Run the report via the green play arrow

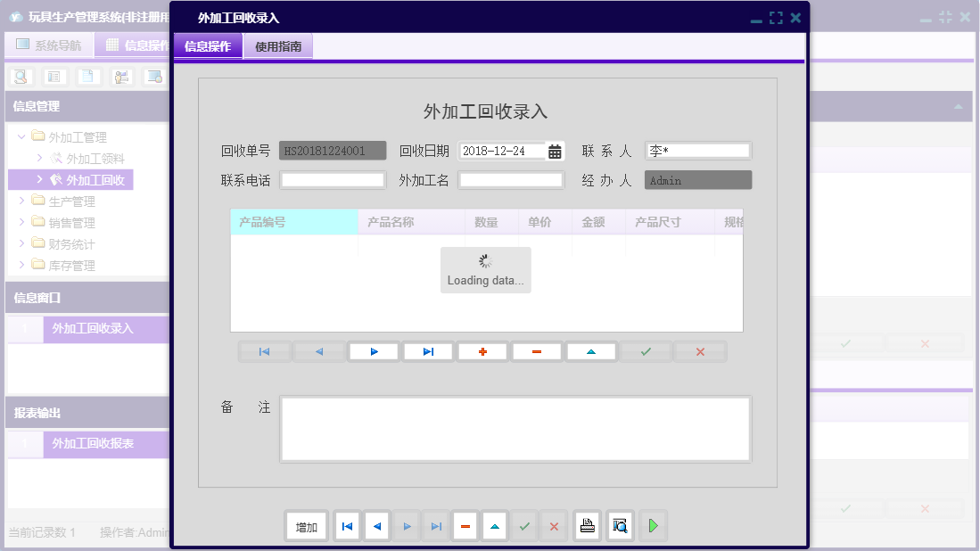tap(653, 525)
